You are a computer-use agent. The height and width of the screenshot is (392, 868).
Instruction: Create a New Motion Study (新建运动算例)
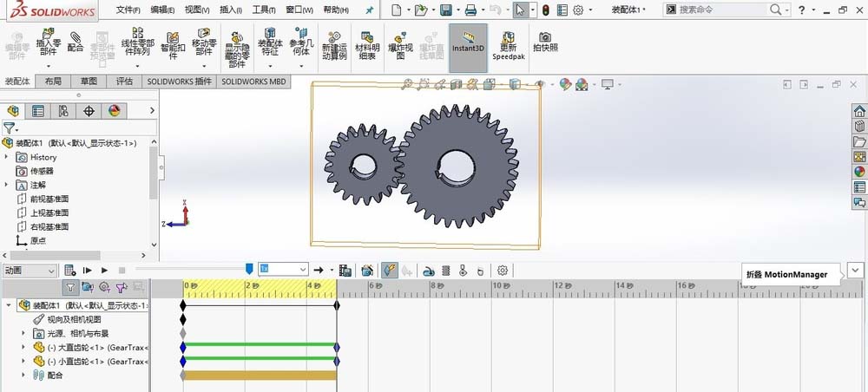[334, 46]
